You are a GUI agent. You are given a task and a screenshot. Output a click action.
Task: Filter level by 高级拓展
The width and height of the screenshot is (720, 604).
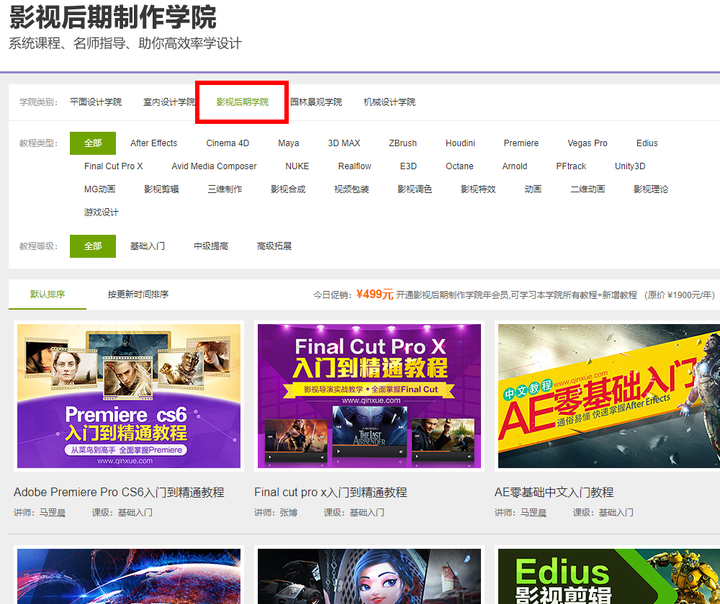[274, 246]
